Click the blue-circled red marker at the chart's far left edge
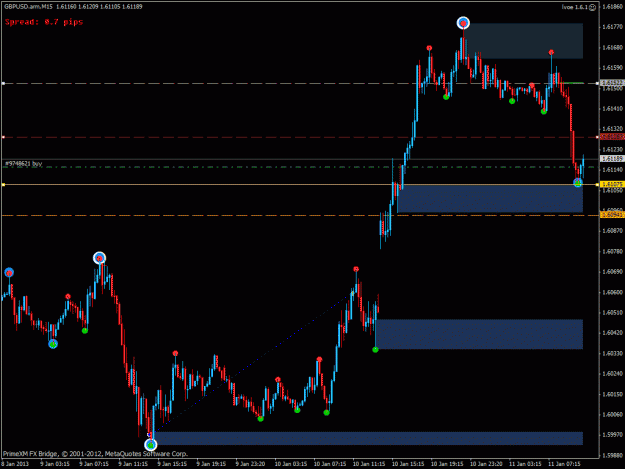Screen dimensions: 625x469 tap(9, 273)
